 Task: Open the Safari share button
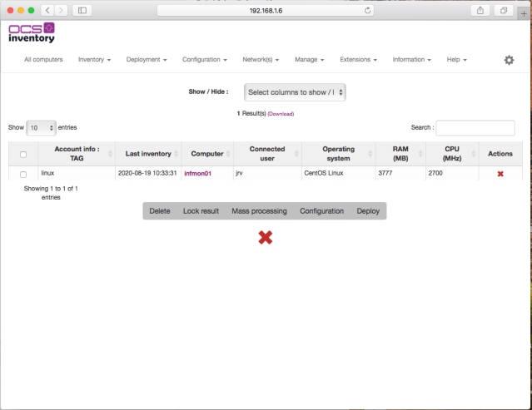click(x=480, y=10)
